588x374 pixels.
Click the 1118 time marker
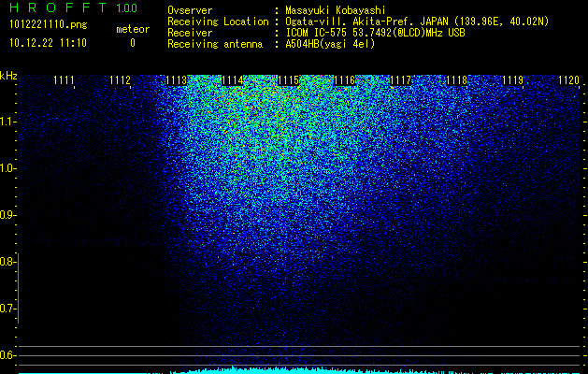click(x=457, y=80)
